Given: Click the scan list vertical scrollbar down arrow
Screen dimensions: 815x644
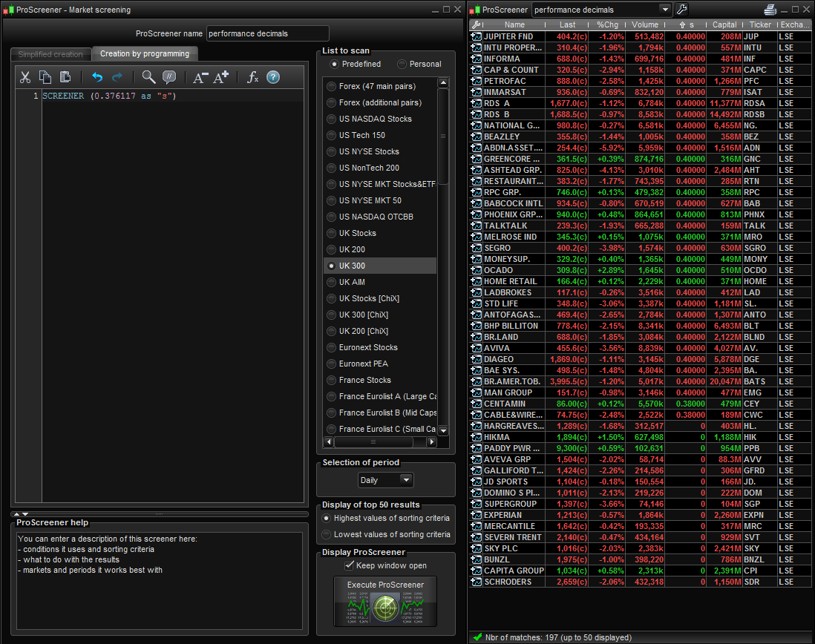Looking at the screenshot, I should tap(443, 430).
